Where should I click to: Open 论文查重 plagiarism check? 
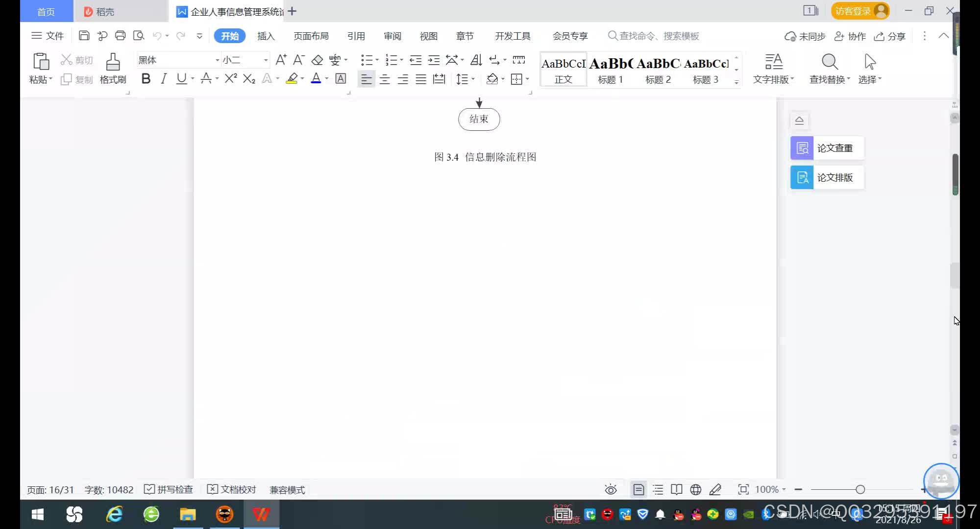point(827,148)
